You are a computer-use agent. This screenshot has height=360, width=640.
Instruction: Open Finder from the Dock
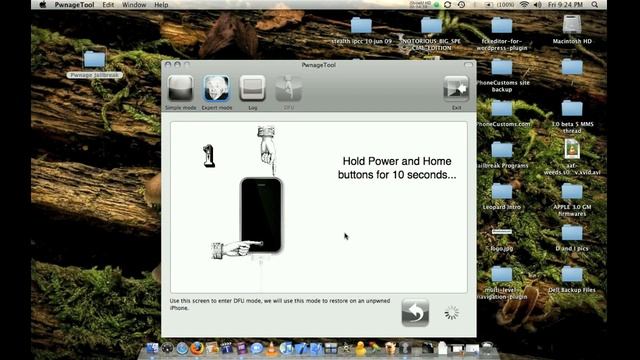(x=152, y=348)
